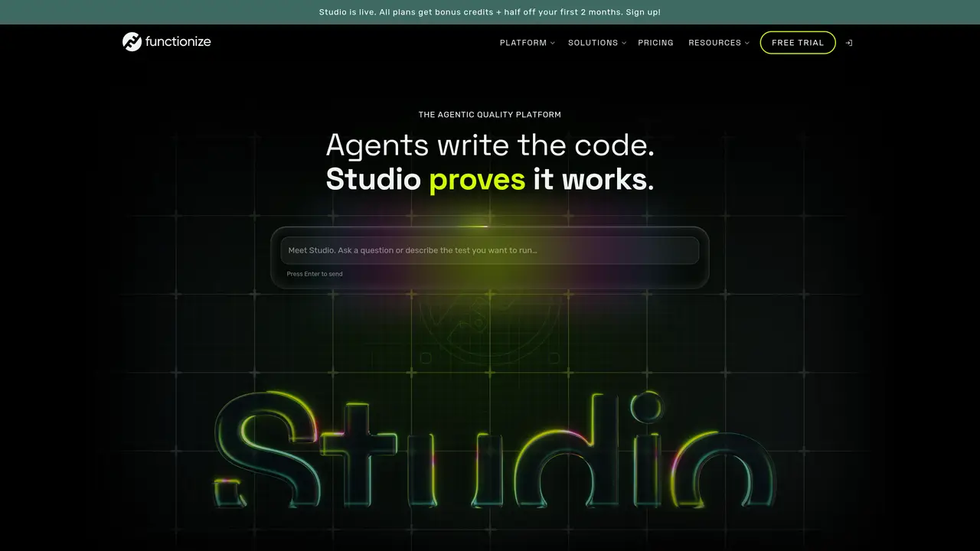Open the Resources menu
The width and height of the screenshot is (980, 551).
coord(714,43)
